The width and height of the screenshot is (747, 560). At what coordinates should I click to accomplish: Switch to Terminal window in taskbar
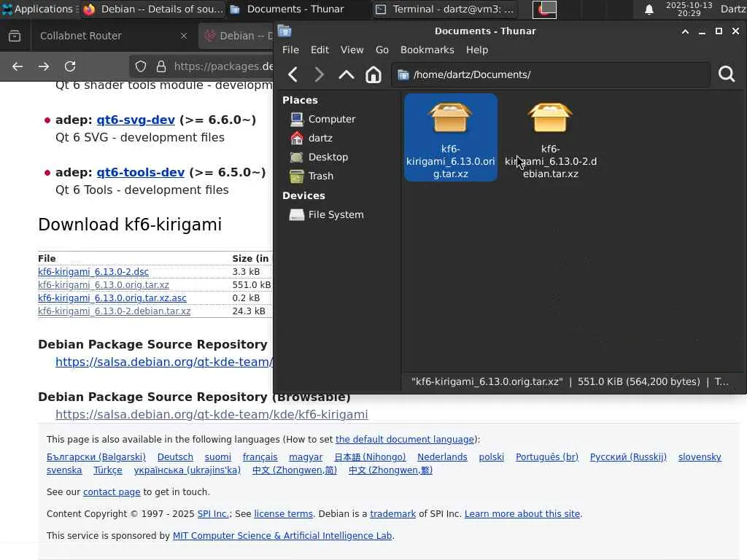[x=444, y=9]
